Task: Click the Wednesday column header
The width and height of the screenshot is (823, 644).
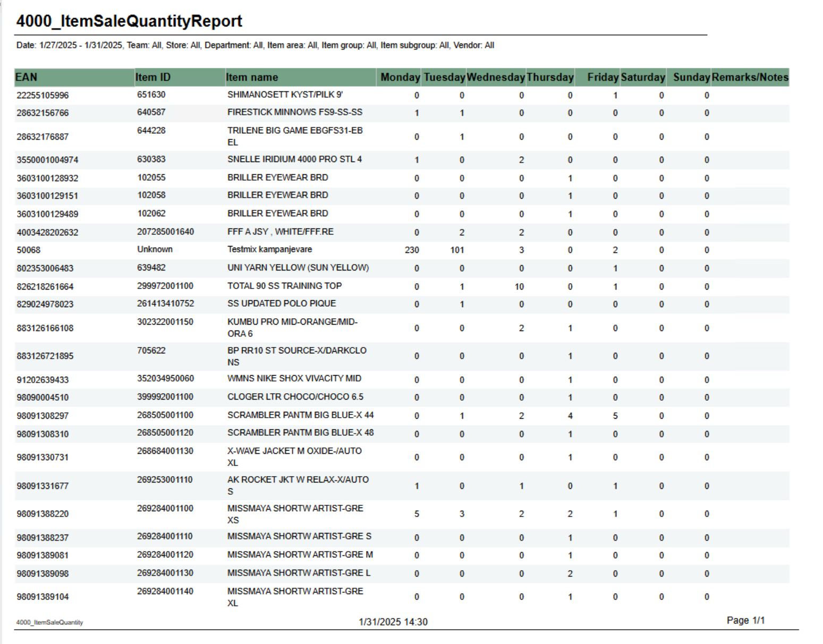Action: point(496,78)
